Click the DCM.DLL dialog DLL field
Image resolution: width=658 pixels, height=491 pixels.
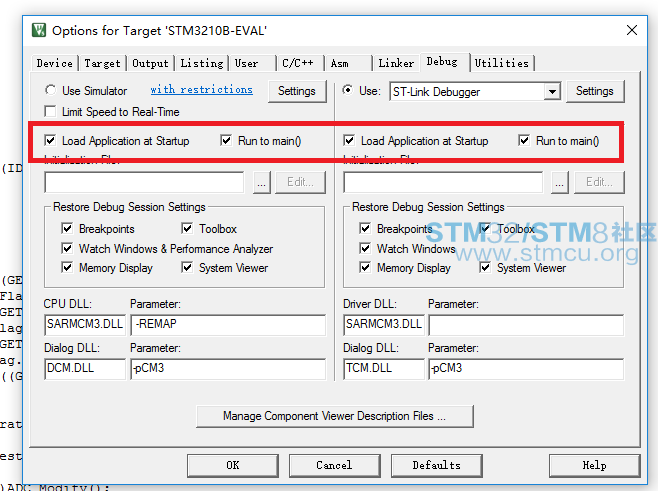(85, 369)
